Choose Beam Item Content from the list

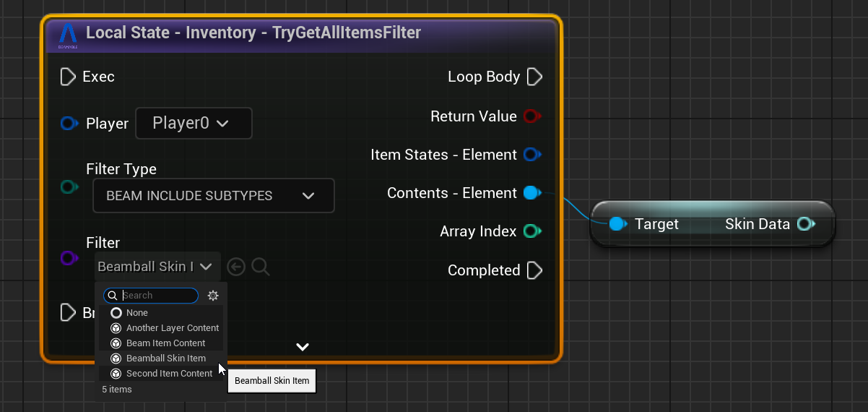pyautogui.click(x=165, y=343)
